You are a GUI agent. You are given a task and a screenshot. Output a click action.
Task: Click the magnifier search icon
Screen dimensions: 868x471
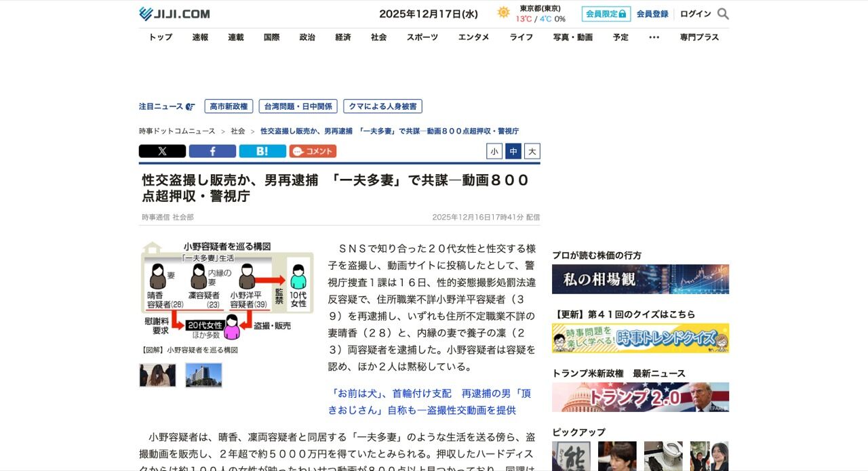coord(723,14)
